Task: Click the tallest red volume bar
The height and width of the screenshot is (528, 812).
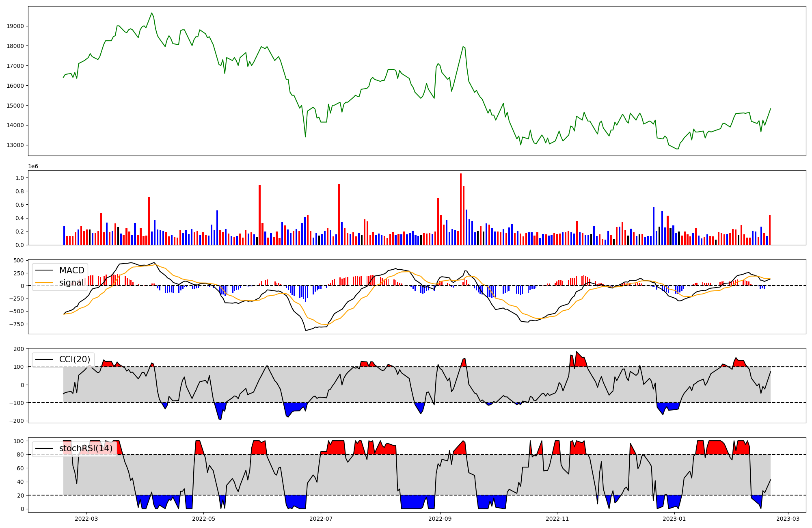Action: (461, 209)
